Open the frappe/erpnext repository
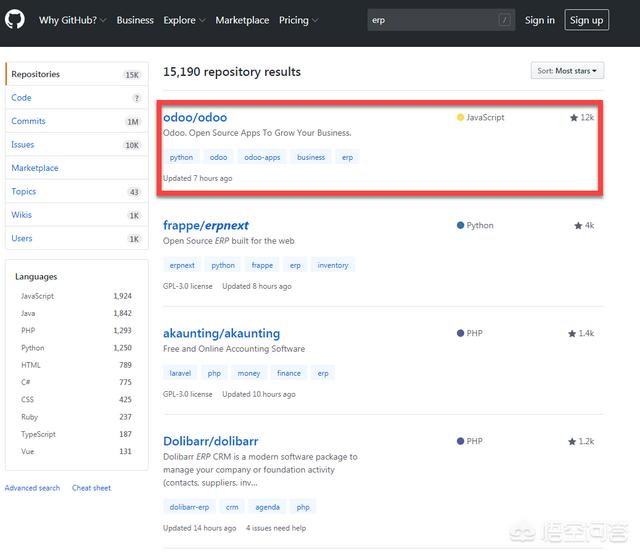The width and height of the screenshot is (640, 554). click(x=206, y=225)
